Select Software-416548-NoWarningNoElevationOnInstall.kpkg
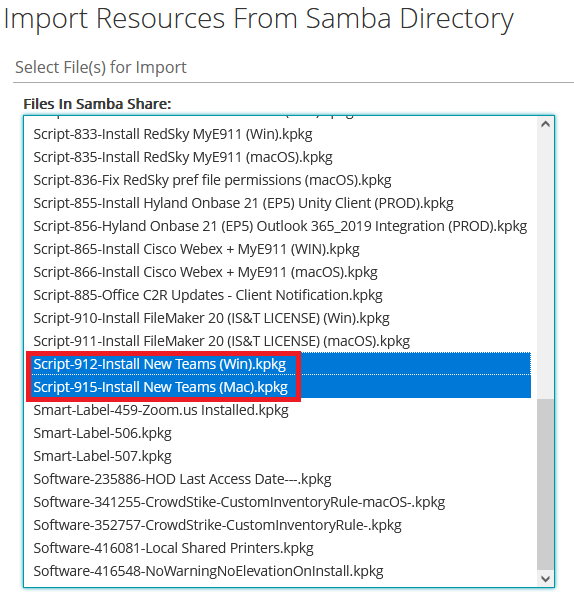Screen dimensions: 574x607 point(282,571)
